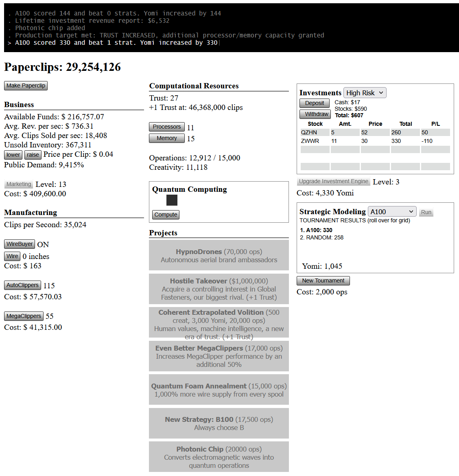Open the High Risk investment dropdown
459x476 pixels.
coord(365,93)
